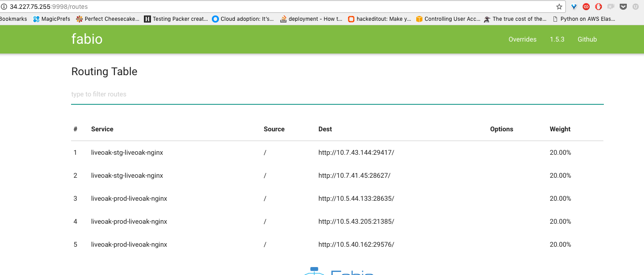
Task: Click dest http://10.7.43.144:29417/
Action: click(x=356, y=153)
